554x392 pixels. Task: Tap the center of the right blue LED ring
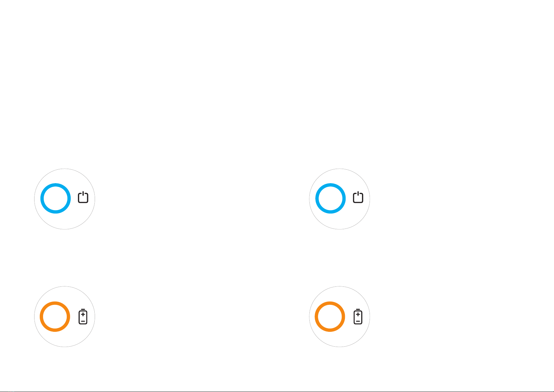coord(330,198)
